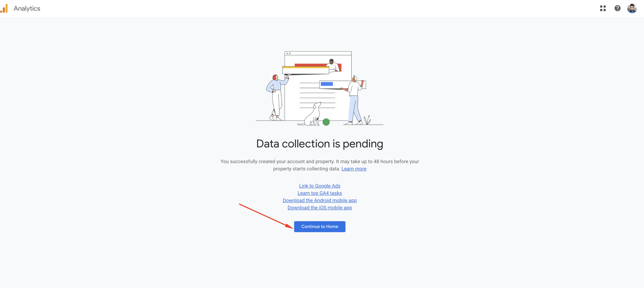
Task: Click the person leaning from the browser window
Action: tap(333, 65)
